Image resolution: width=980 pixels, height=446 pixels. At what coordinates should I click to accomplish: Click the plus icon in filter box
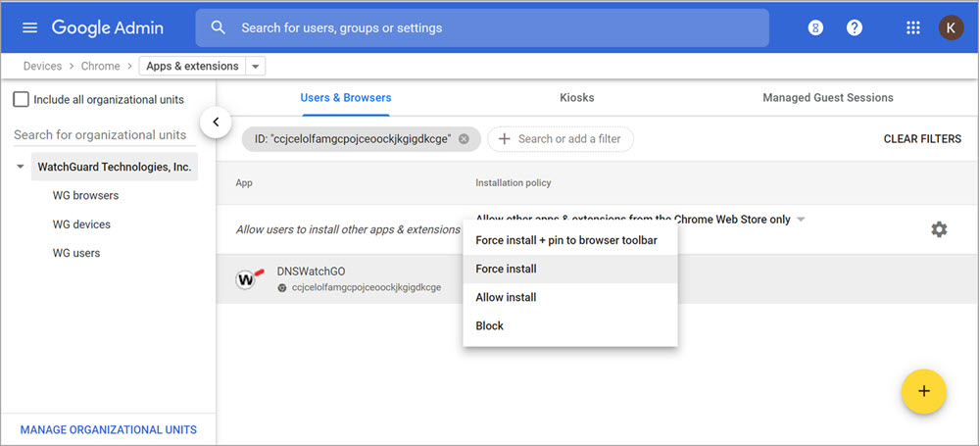505,139
